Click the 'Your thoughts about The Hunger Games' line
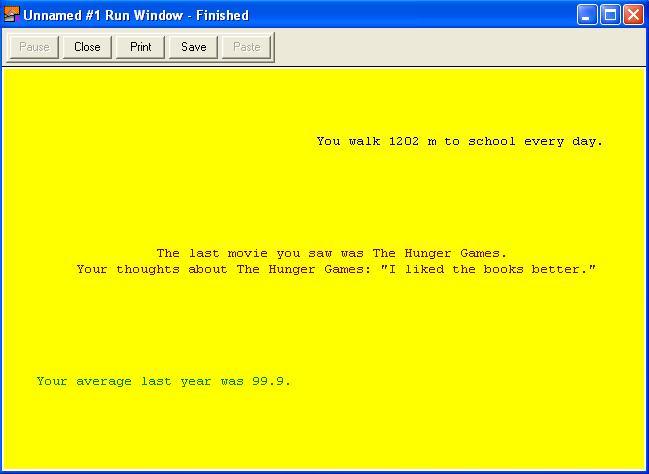Image resolution: width=649 pixels, height=474 pixels. pyautogui.click(x=336, y=269)
